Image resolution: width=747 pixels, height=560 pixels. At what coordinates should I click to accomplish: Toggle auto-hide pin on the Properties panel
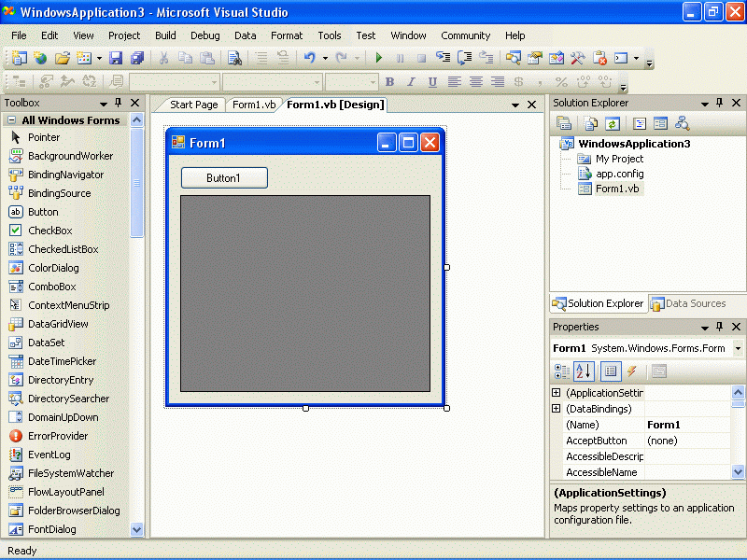(x=719, y=327)
